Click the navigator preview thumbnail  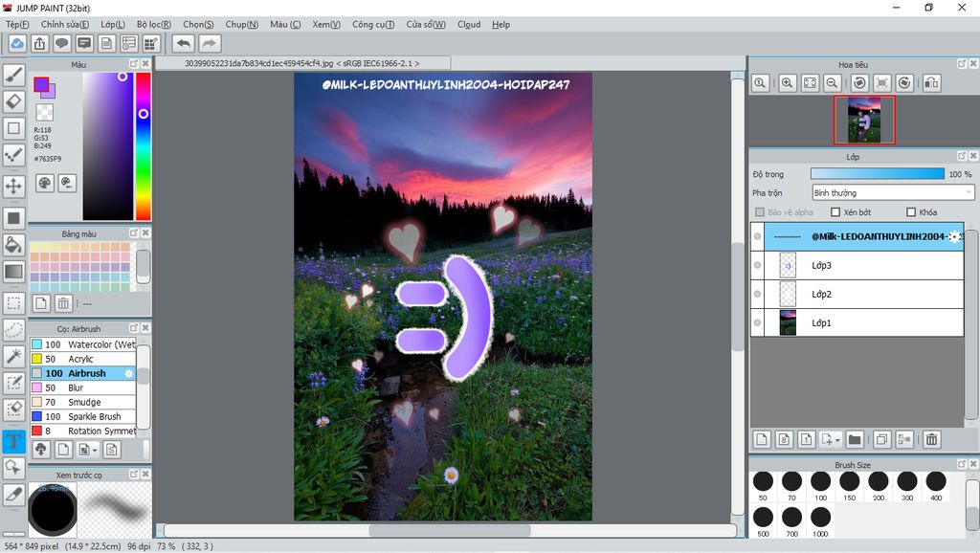[864, 120]
